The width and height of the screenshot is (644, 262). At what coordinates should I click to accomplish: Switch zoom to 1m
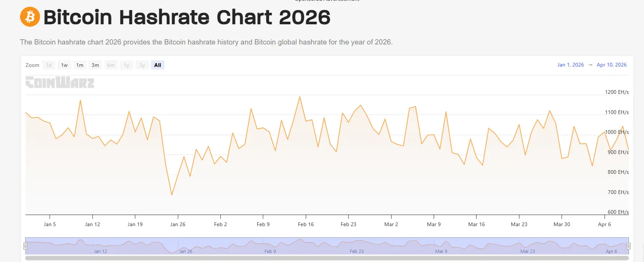tap(80, 65)
